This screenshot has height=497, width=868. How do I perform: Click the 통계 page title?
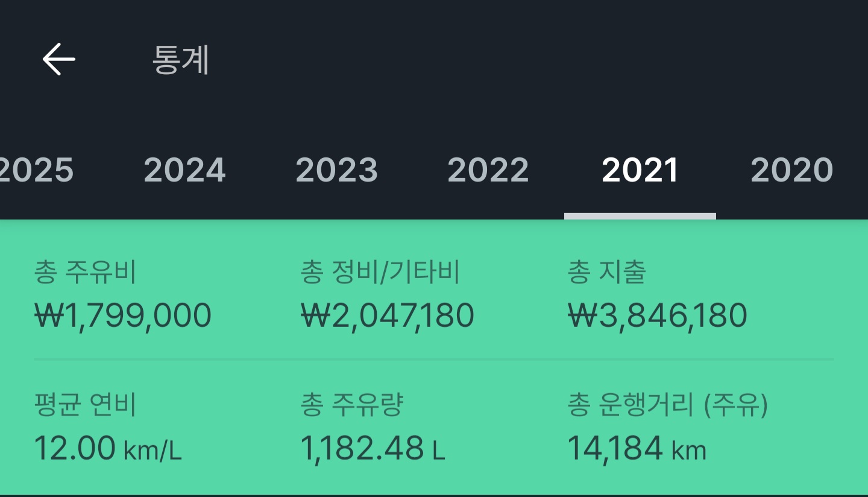coord(180,60)
